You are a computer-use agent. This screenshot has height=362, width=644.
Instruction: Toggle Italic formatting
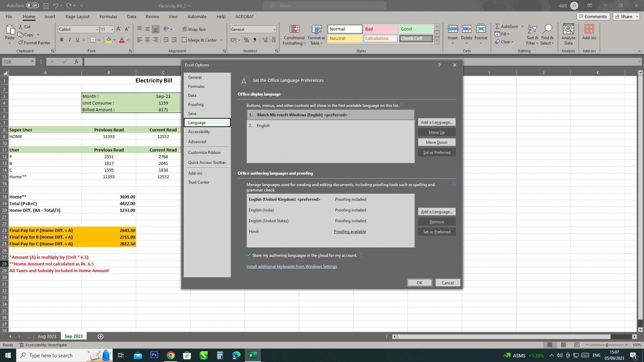click(69, 40)
